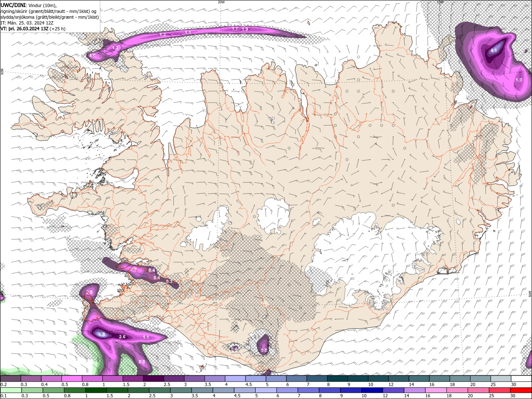Image resolution: width=532 pixels, height=399 pixels.
Task: Click the dark navy 10 swatch in the rain scale
Action: coord(371,390)
